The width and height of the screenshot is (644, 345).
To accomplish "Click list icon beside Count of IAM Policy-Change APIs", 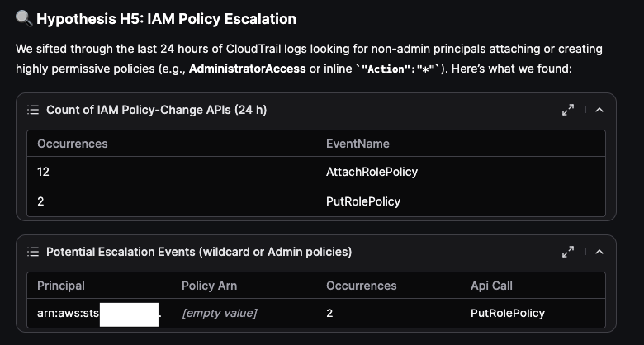I will point(33,110).
